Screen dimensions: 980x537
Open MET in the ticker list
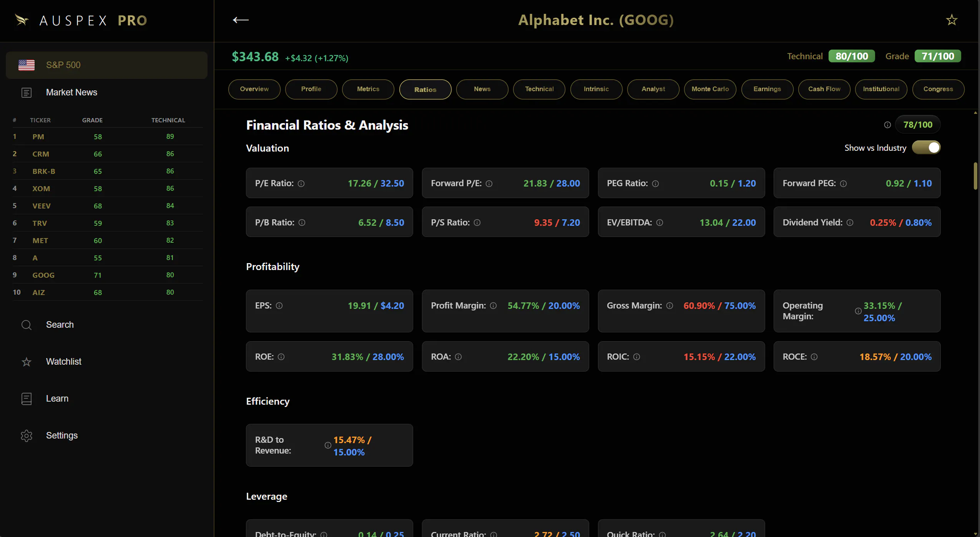108,240
